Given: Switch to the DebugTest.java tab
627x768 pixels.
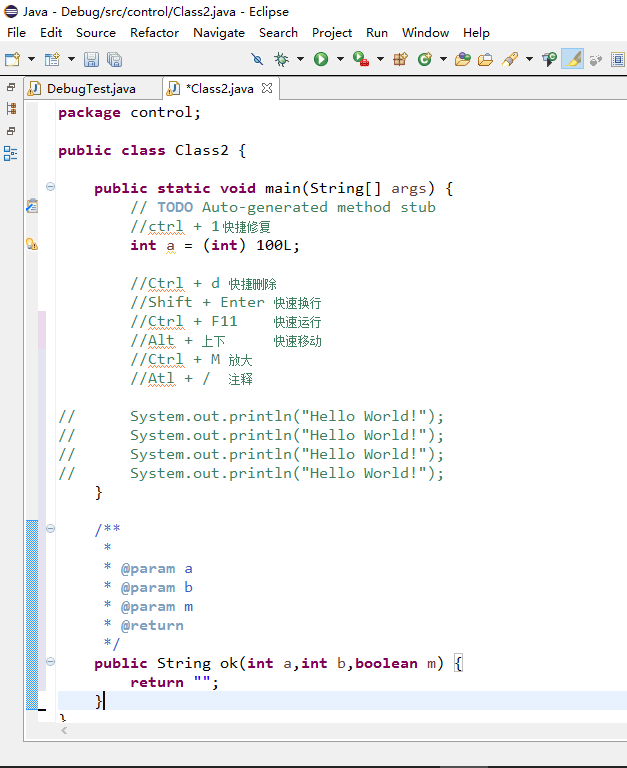Looking at the screenshot, I should [92, 89].
